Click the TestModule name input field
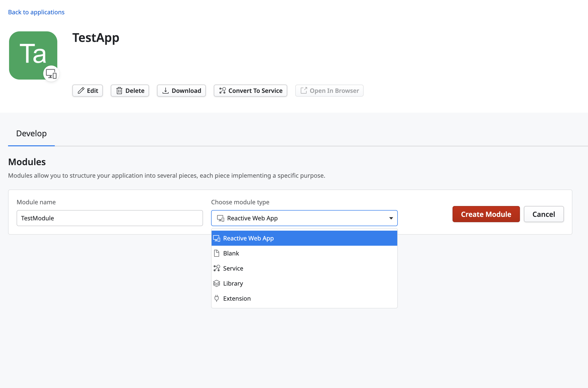 click(x=110, y=218)
